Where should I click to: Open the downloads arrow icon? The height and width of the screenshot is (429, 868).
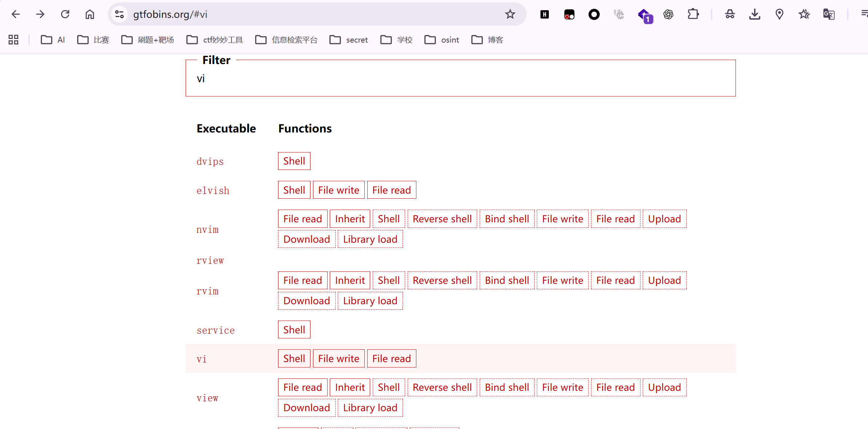coord(755,14)
